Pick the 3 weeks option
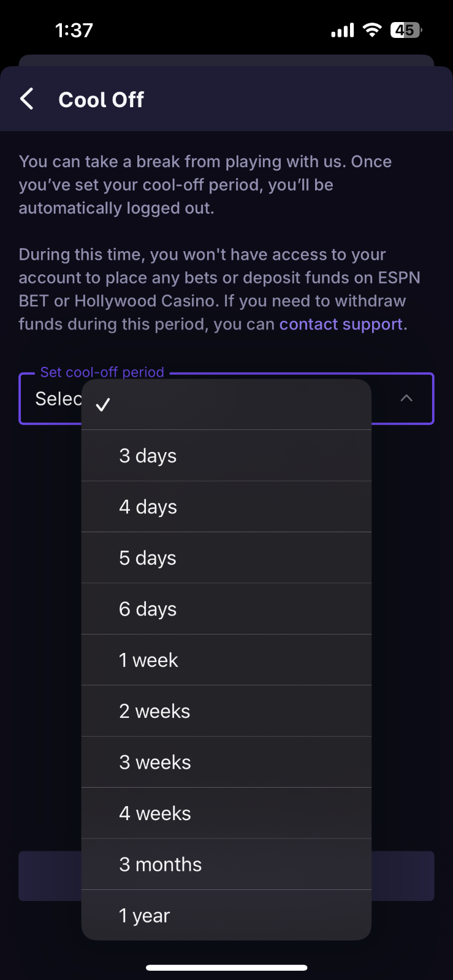Viewport: 453px width, 980px height. point(226,762)
